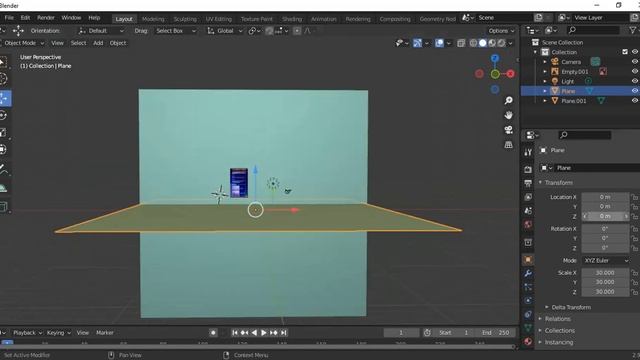Toggle the viewport overlays button

coord(439,43)
